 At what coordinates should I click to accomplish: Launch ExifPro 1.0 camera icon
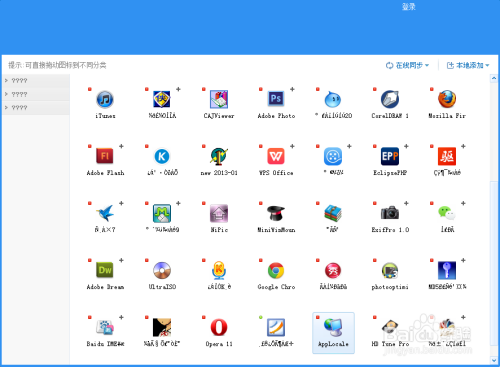pyautogui.click(x=390, y=213)
